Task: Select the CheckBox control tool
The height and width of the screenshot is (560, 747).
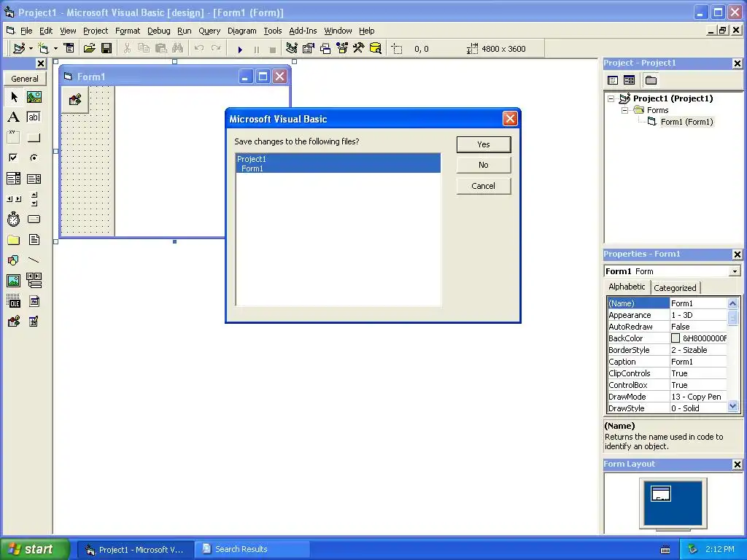Action: coord(14,157)
